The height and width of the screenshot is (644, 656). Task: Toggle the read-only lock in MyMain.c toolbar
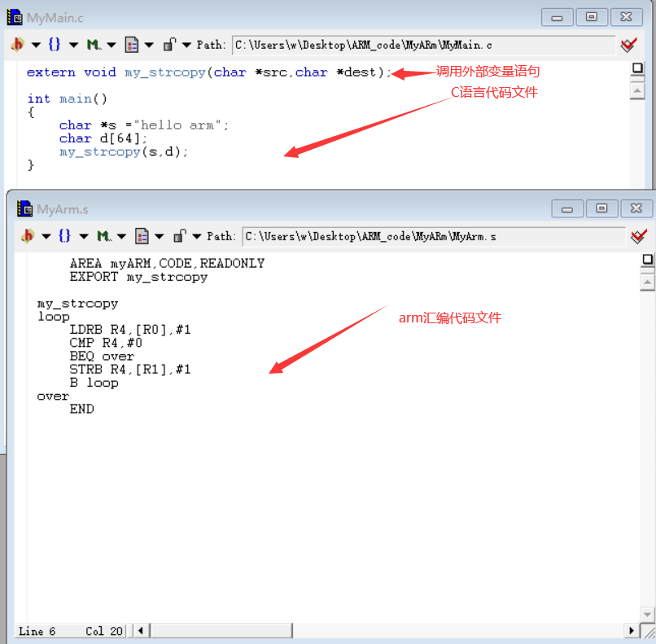pyautogui.click(x=168, y=45)
